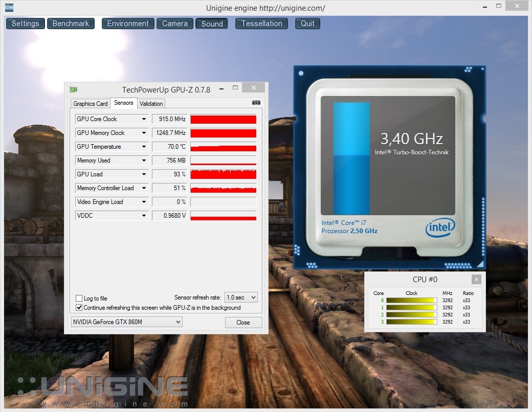Open the Environment menu in Unigine

128,24
